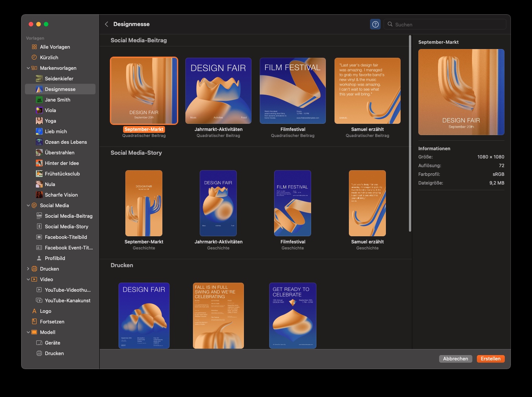Switch to Jane Smith templates

click(57, 100)
